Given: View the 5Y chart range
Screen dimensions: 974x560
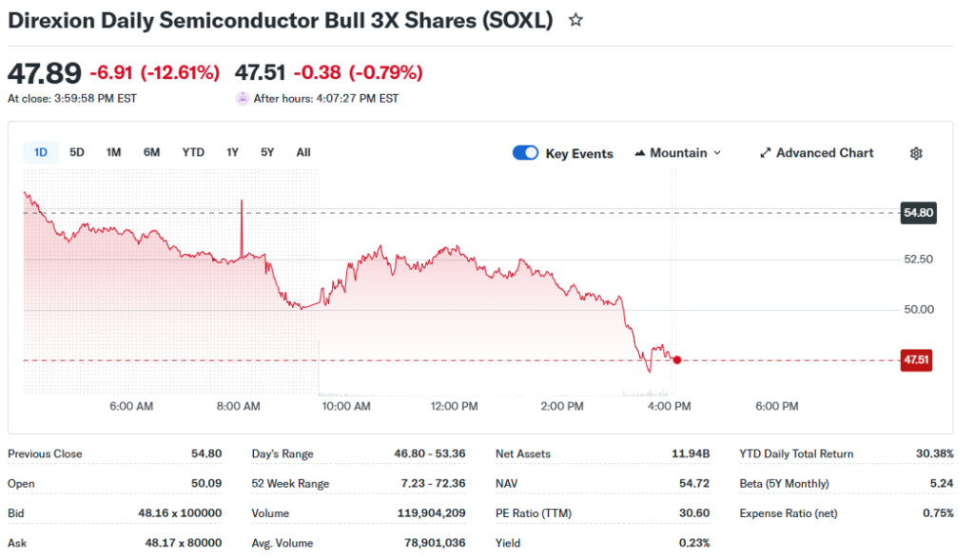Looking at the screenshot, I should [x=267, y=152].
